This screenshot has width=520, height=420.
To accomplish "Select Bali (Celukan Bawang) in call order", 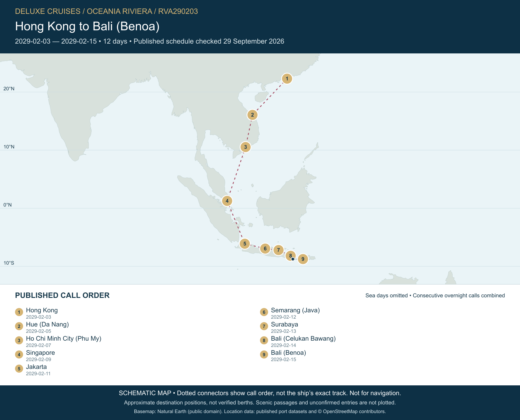I will coord(303,339).
